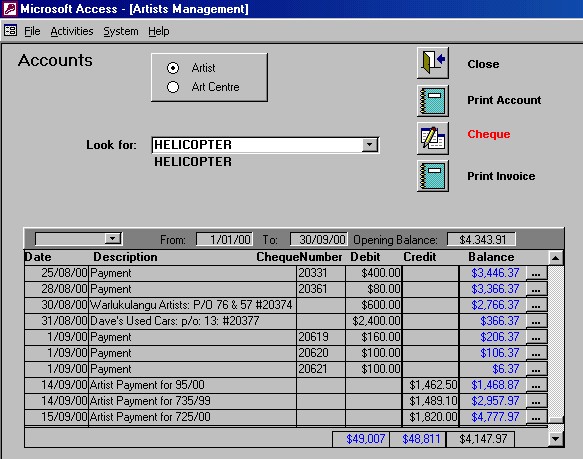Open details button for Artist Payment 735/99 row
Image resolution: width=583 pixels, height=459 pixels.
coord(536,401)
